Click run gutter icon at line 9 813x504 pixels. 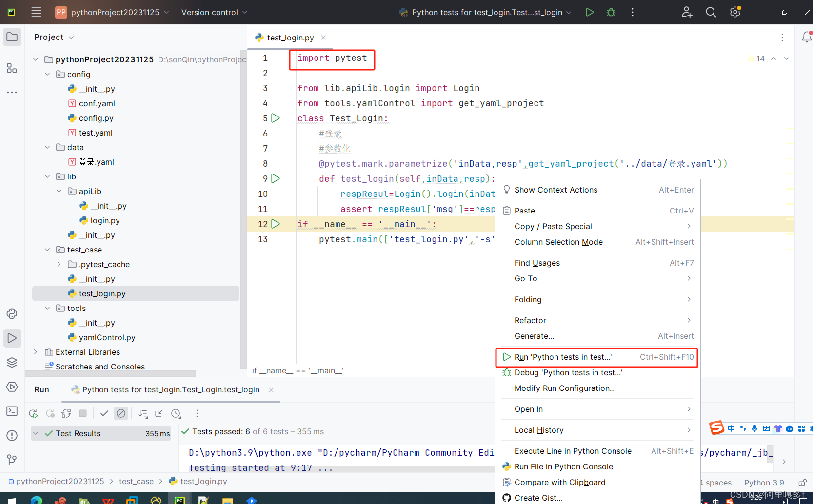pyautogui.click(x=276, y=178)
